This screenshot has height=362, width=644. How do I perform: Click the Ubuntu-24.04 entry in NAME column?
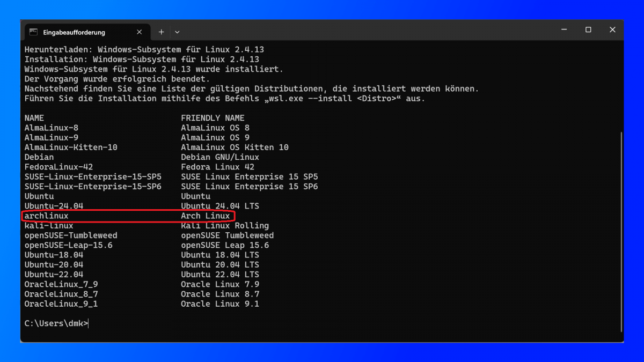(54, 206)
